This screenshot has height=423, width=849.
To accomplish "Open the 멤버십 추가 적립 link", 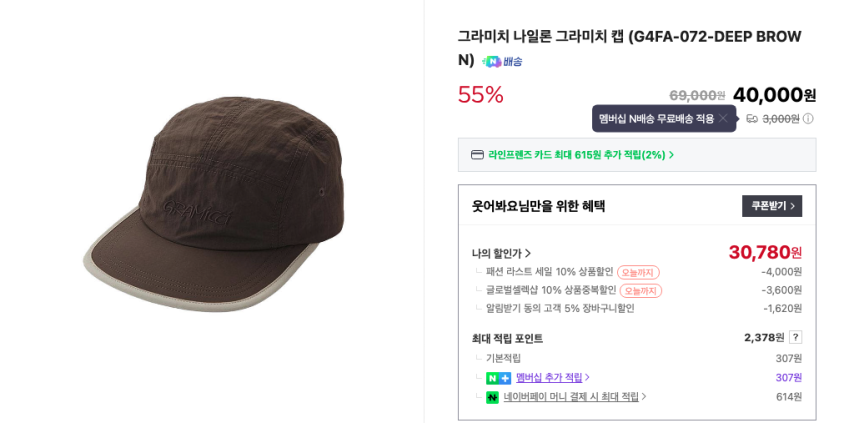I will pyautogui.click(x=552, y=378).
